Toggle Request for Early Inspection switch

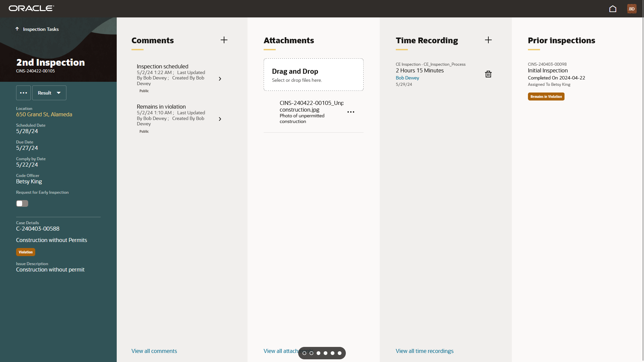tap(22, 203)
